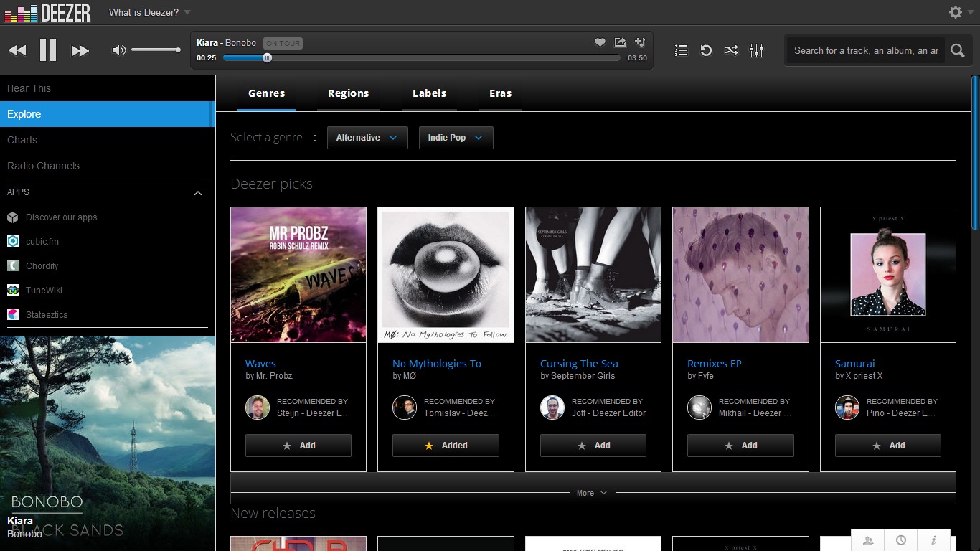
Task: Open Discover our apps cube icon
Action: pyautogui.click(x=12, y=217)
